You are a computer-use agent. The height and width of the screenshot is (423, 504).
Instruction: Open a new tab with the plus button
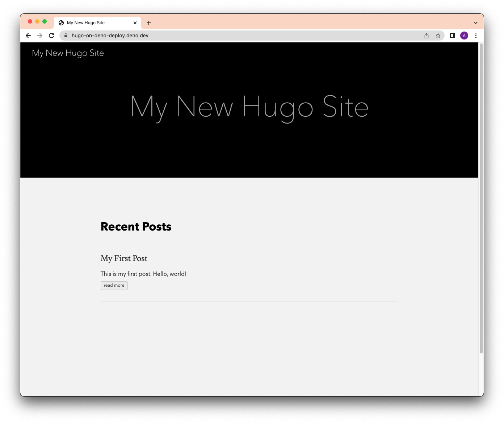(148, 22)
